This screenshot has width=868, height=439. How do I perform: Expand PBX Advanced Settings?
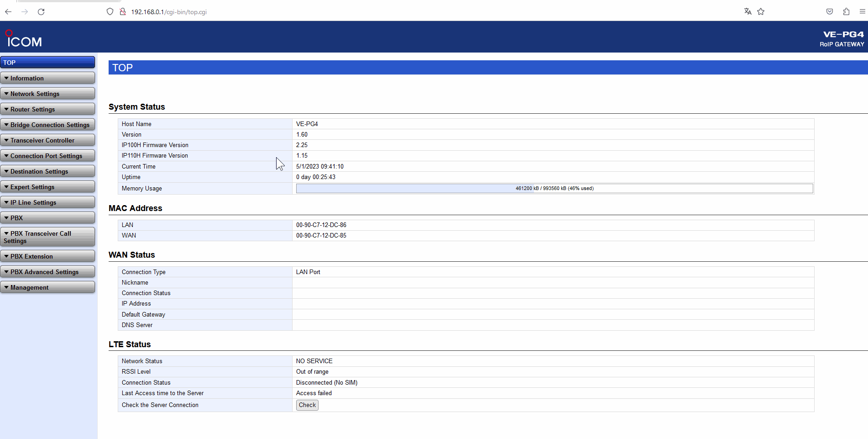(x=47, y=272)
